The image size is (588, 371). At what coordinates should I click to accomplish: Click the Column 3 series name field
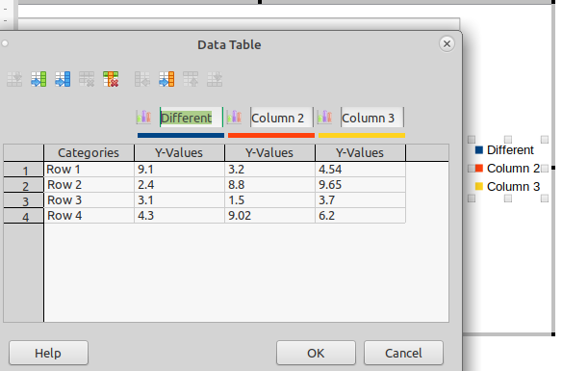[x=372, y=118]
